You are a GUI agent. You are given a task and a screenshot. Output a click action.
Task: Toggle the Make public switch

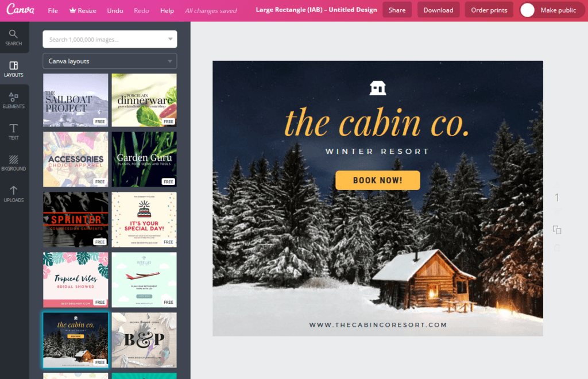552,10
